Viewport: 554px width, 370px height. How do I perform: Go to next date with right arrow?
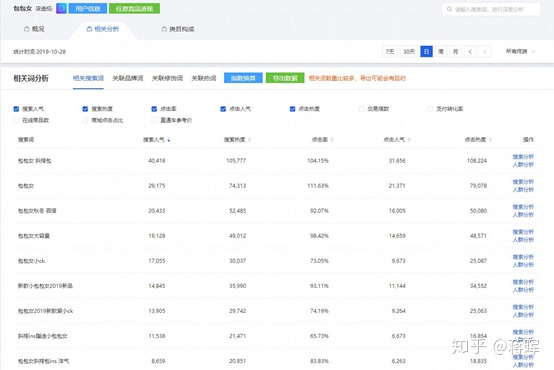pos(484,52)
